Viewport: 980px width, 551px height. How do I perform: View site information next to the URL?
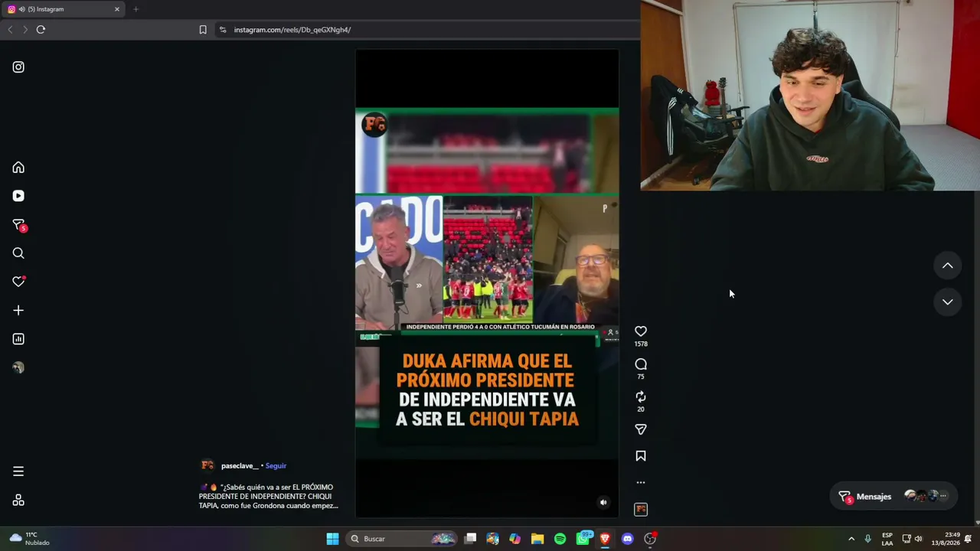[x=222, y=30]
